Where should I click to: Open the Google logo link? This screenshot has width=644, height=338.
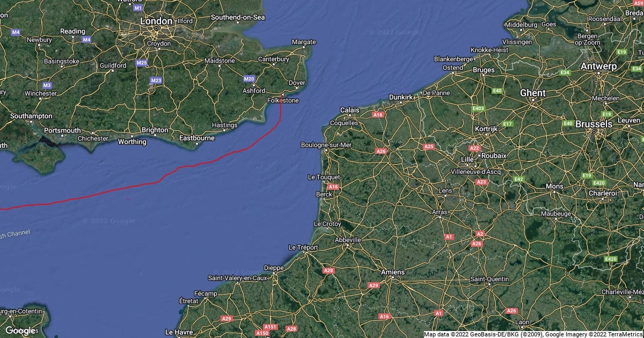pos(20,330)
